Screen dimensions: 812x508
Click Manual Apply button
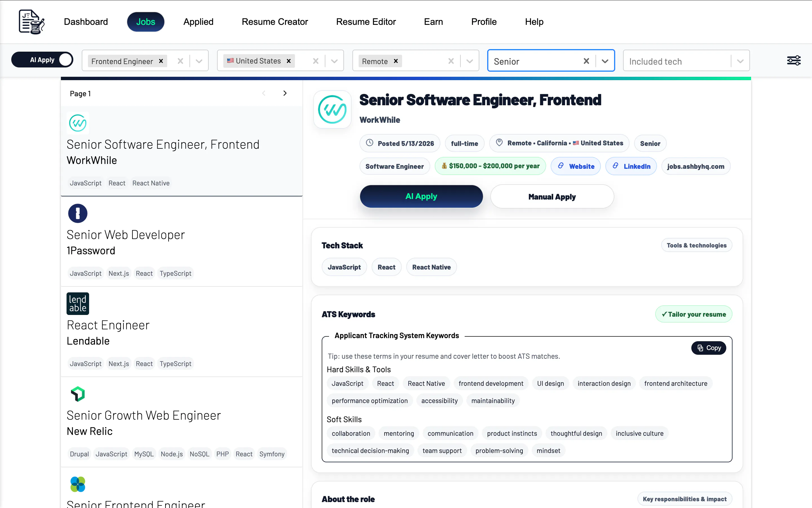pos(552,196)
